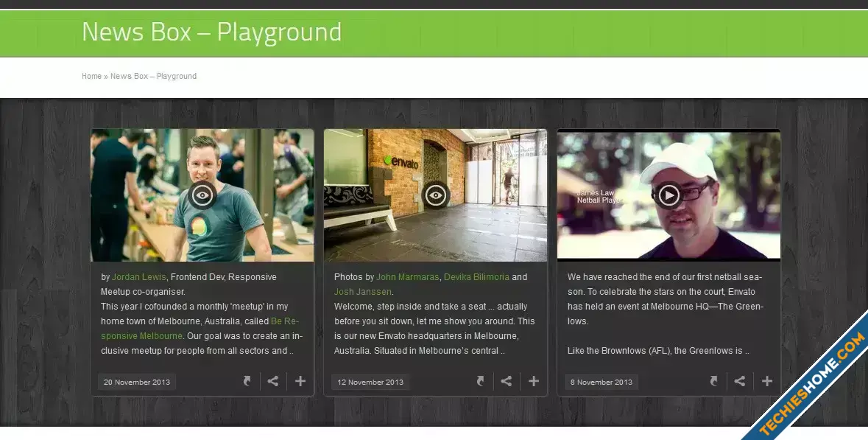Click the read-more arrow icon on 12 November card
The image size is (868, 440).
click(x=481, y=381)
